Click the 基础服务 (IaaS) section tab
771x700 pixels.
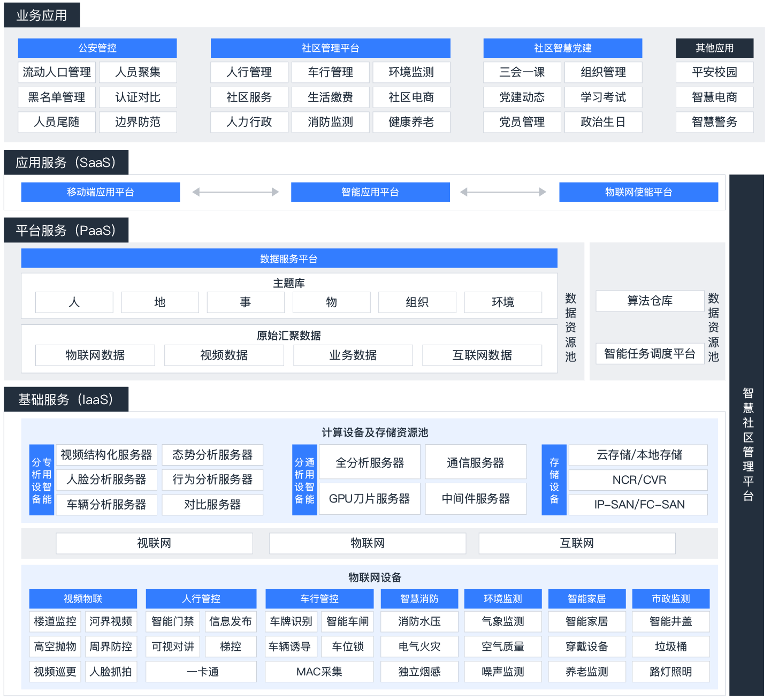(66, 399)
